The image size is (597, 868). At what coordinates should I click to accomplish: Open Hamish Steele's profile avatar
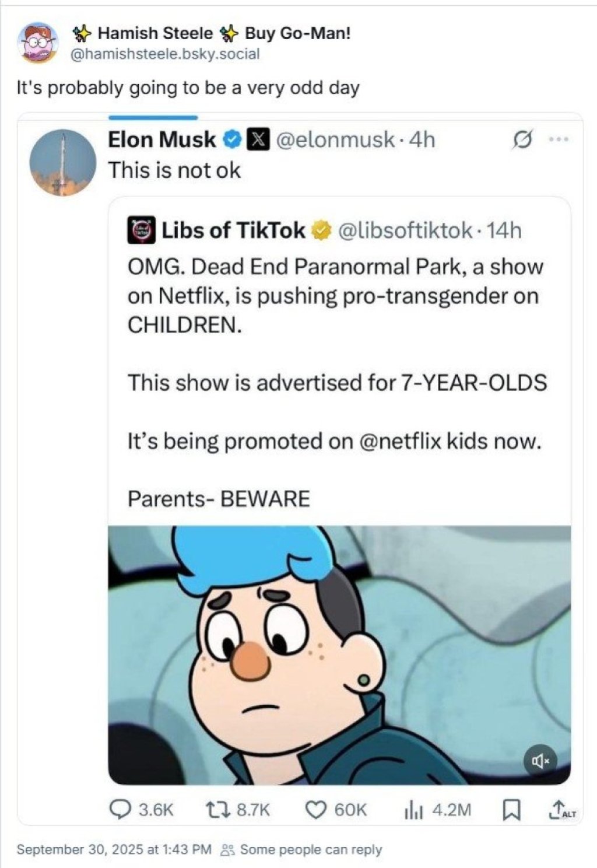point(38,43)
